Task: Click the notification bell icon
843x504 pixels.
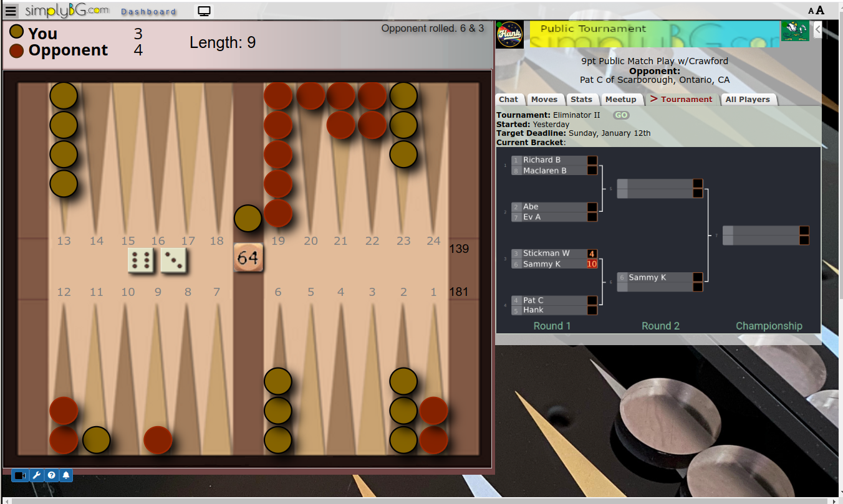Action: coord(65,475)
